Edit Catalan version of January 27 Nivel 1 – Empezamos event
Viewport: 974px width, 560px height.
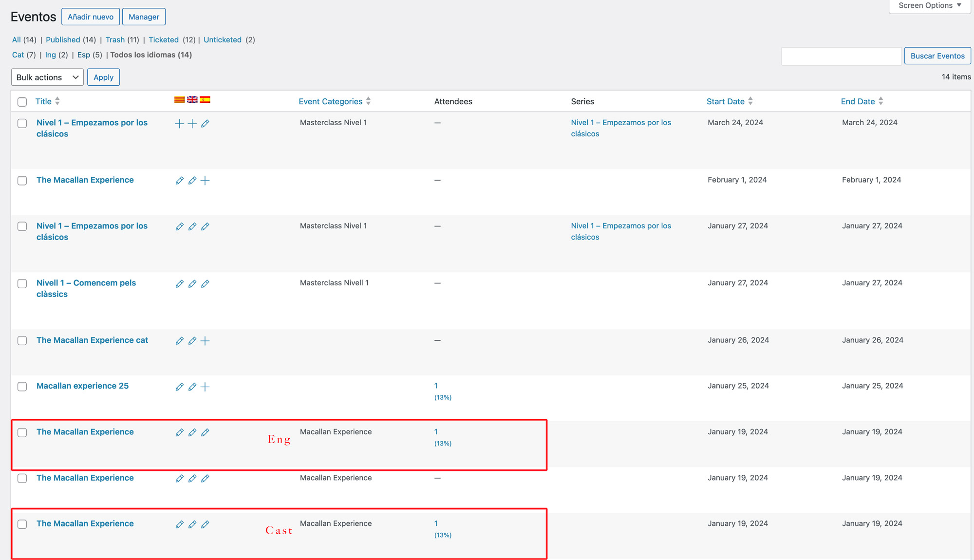point(179,227)
